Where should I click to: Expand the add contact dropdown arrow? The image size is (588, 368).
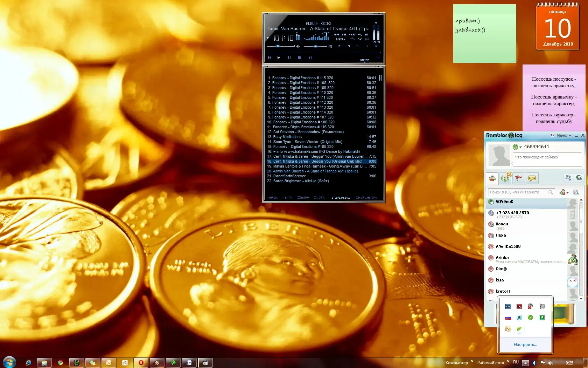click(x=567, y=192)
